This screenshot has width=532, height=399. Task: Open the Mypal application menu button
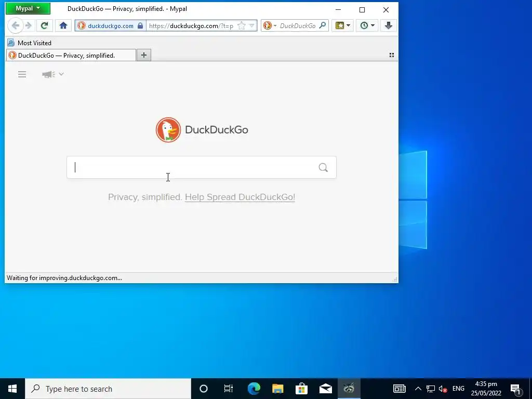tap(28, 8)
